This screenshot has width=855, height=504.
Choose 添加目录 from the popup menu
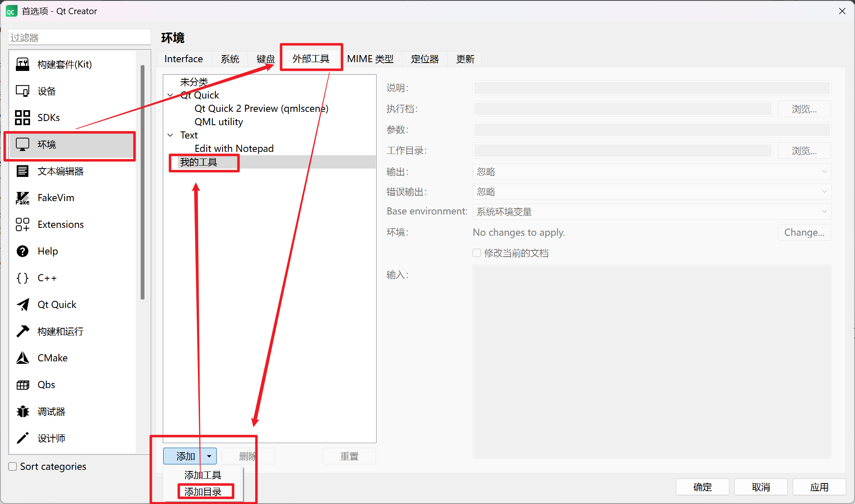[203, 492]
